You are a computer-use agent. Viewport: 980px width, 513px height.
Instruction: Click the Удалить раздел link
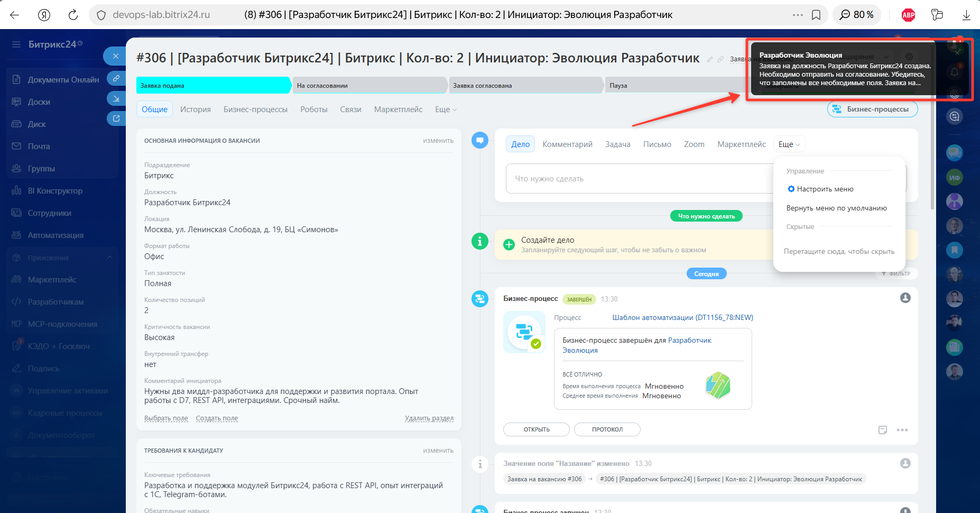point(429,418)
